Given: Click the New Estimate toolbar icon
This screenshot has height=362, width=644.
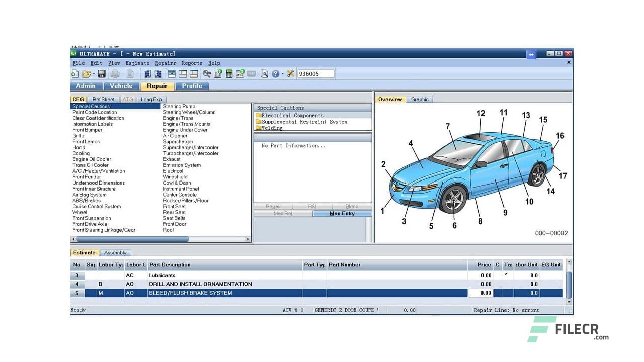Looking at the screenshot, I should (75, 74).
